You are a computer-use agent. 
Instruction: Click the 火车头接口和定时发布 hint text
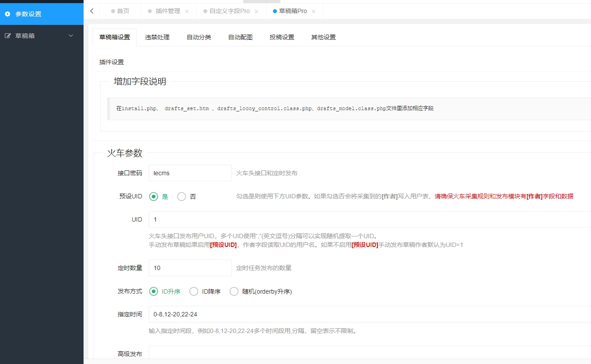[267, 173]
